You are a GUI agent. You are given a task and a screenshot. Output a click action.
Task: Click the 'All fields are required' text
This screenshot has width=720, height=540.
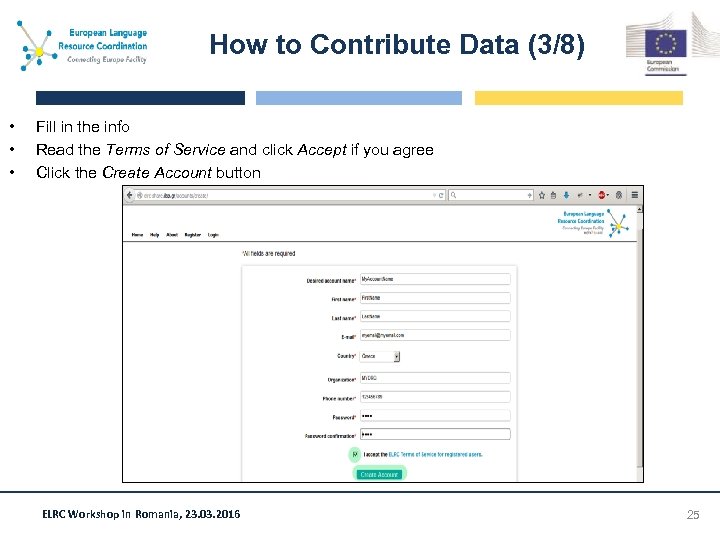(x=269, y=253)
